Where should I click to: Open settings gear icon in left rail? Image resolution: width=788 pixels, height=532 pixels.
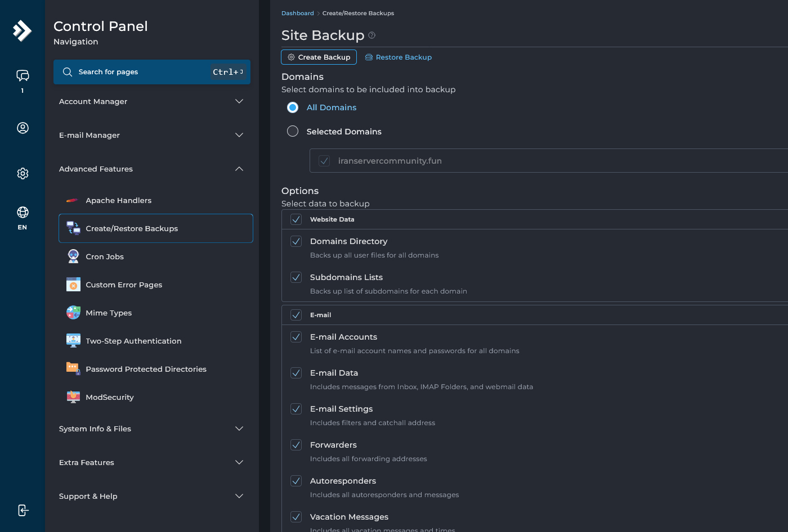pyautogui.click(x=23, y=174)
